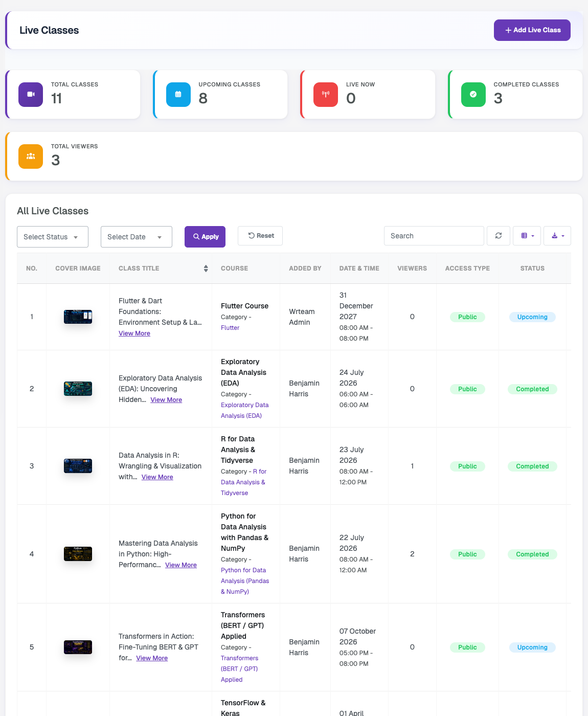This screenshot has height=716, width=588.
Task: Open the Mastering Data Analysis cover image
Action: click(78, 554)
